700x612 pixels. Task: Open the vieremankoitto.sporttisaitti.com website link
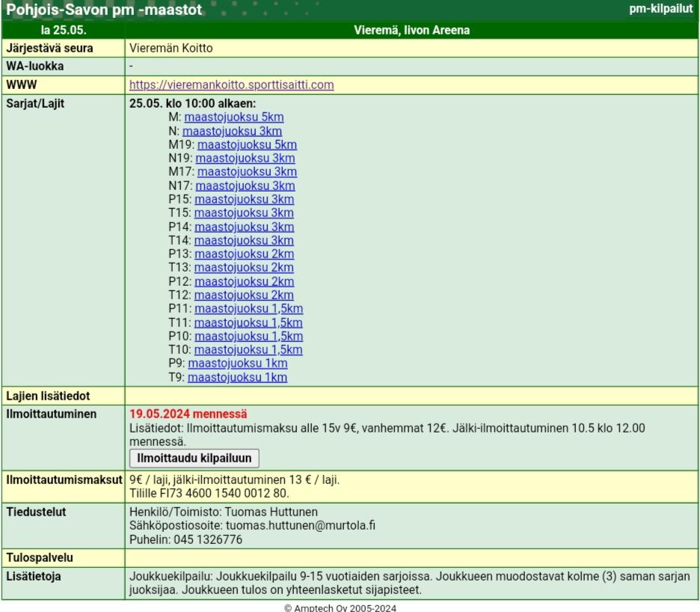231,85
